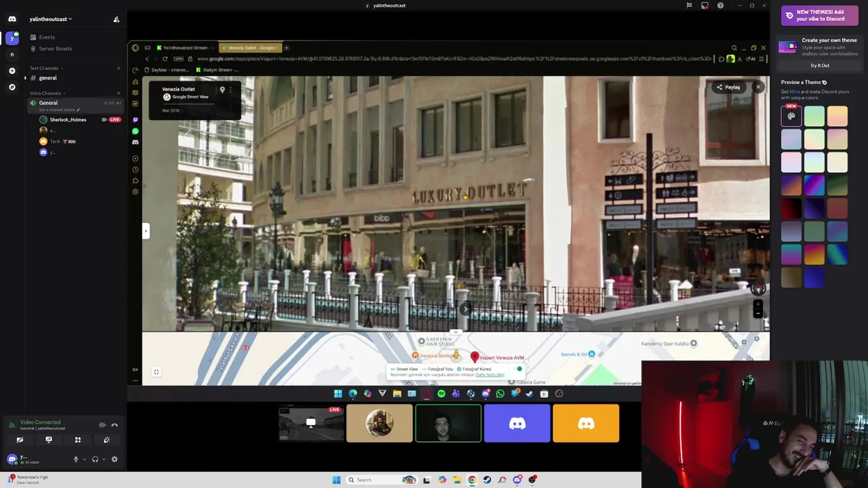Invite people to yalintheoutcast server icon
The height and width of the screenshot is (488, 868).
(x=116, y=19)
